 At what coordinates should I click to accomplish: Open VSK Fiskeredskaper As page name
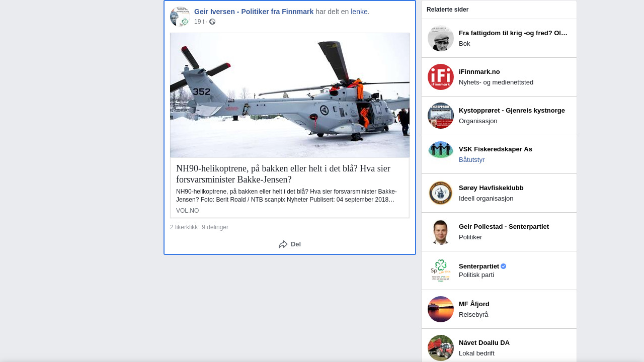(x=496, y=149)
